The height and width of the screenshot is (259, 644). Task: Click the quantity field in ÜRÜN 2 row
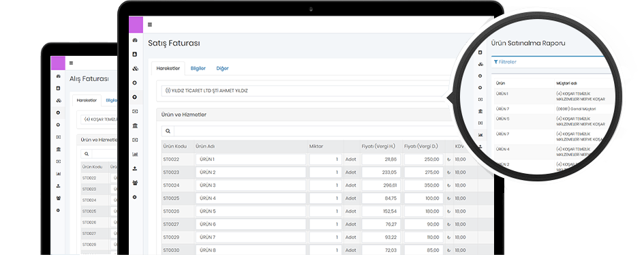325,172
